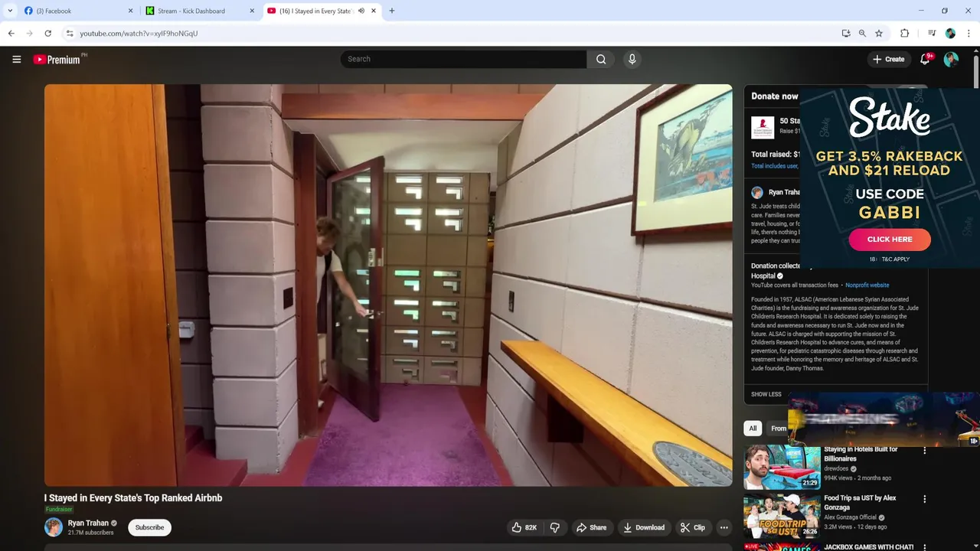Click 'JACKBOX GAMES WITH CHAT!' title

(869, 547)
